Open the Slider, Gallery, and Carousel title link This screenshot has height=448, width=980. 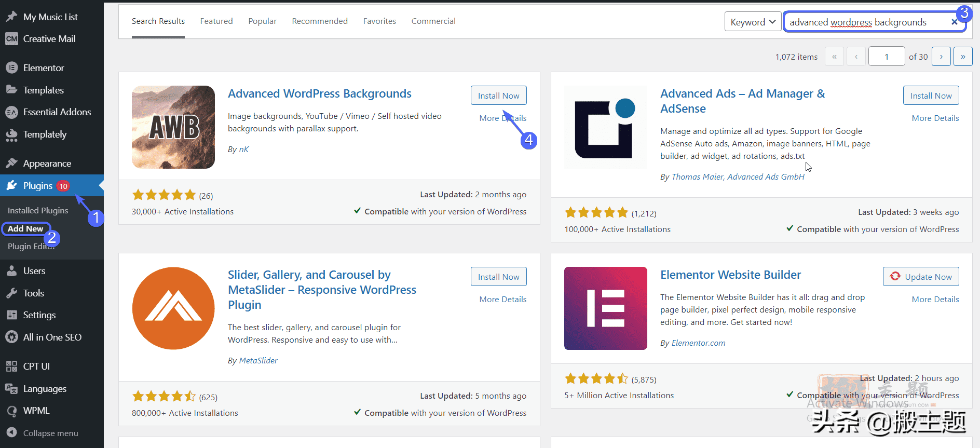coord(322,290)
